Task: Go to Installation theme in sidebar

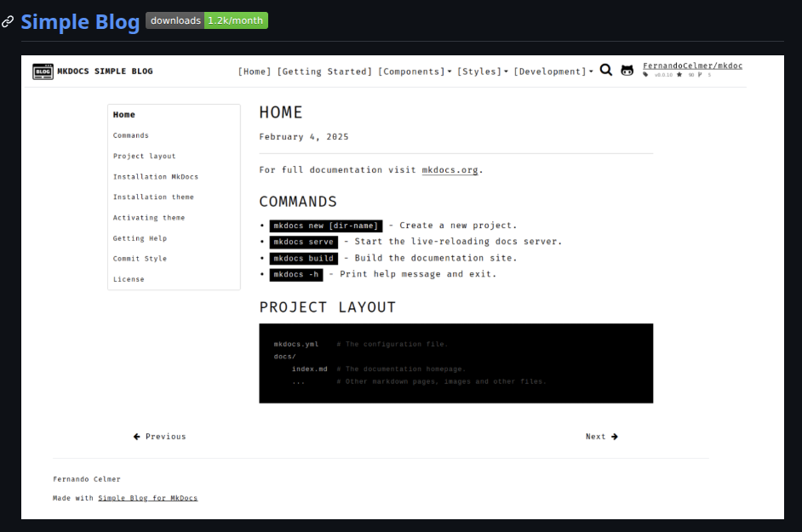Action: click(153, 197)
